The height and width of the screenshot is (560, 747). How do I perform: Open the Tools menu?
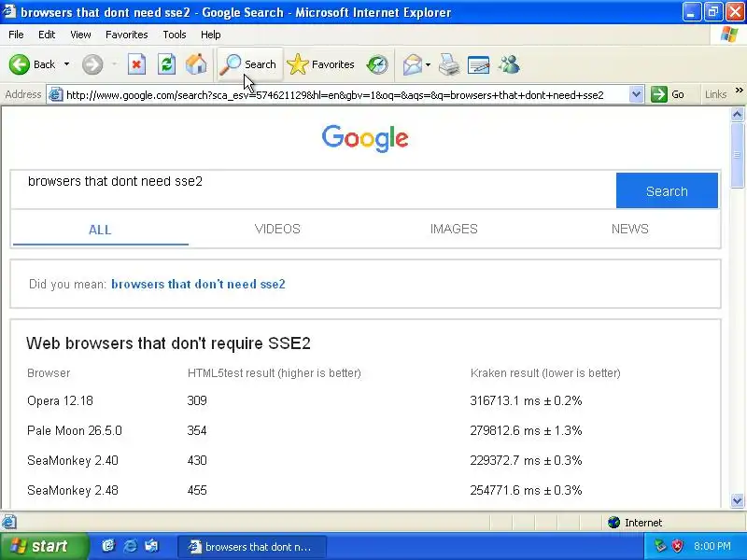click(175, 35)
